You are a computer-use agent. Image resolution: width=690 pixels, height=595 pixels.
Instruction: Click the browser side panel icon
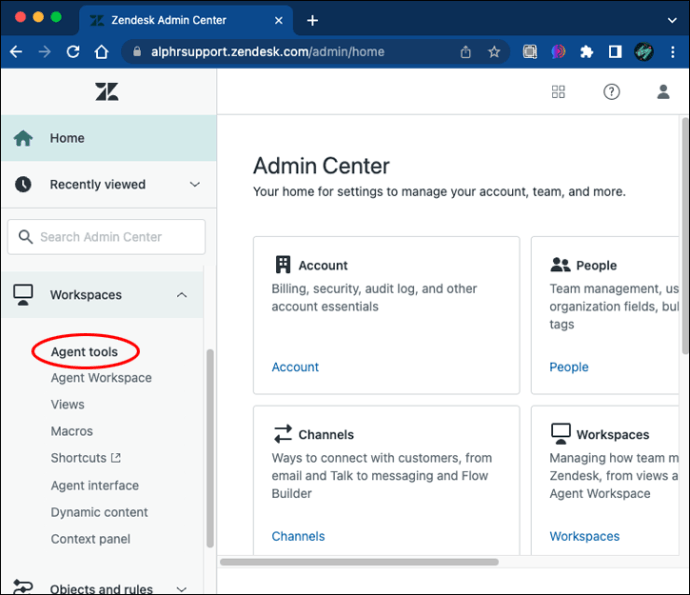[x=615, y=52]
